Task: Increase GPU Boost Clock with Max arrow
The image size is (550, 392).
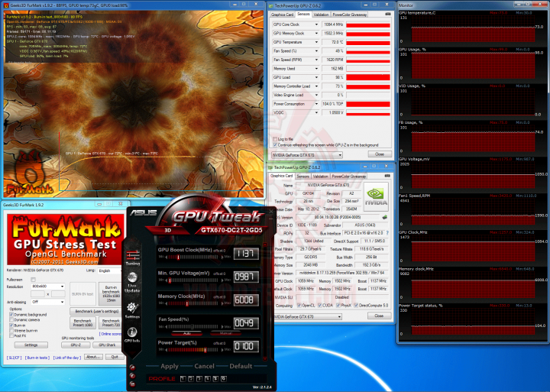Action: coord(222,258)
